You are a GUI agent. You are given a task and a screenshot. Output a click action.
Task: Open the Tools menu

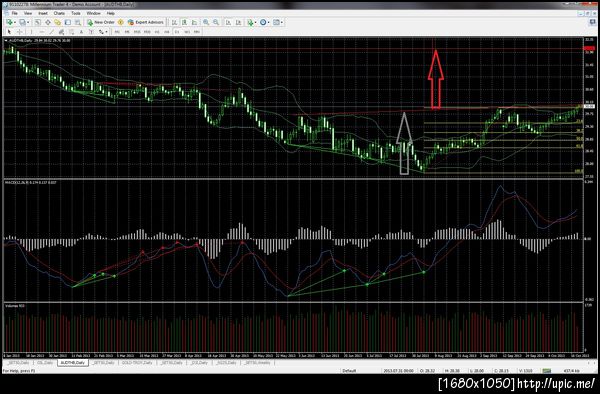click(x=76, y=13)
